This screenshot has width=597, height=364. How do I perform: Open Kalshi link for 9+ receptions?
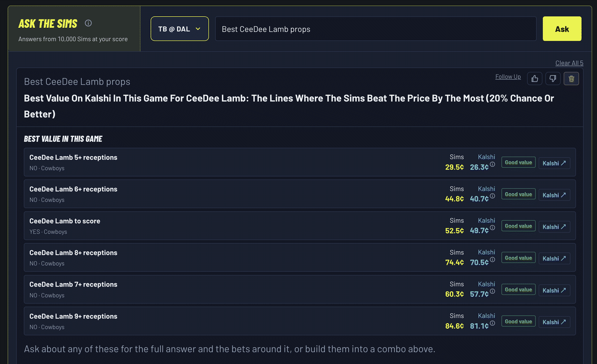click(554, 322)
